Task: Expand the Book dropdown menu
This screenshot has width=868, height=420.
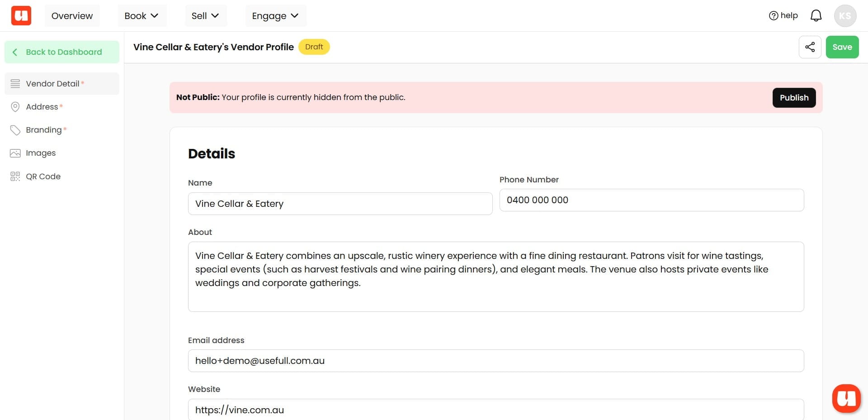Action: pyautogui.click(x=142, y=15)
